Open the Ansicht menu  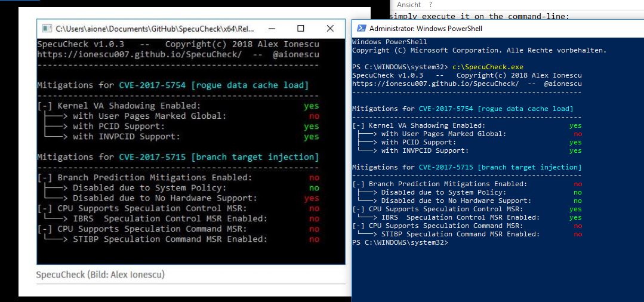[409, 5]
